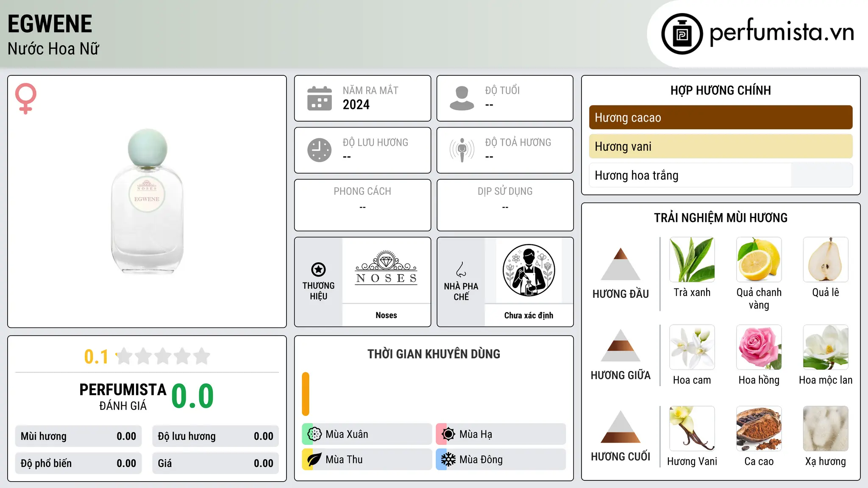This screenshot has height=488, width=868.
Task: Open the Xạ hương note image
Action: pyautogui.click(x=826, y=429)
